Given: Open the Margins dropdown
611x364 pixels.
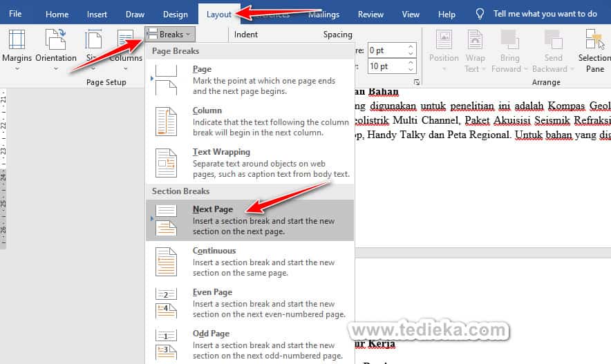Looking at the screenshot, I should click(17, 50).
